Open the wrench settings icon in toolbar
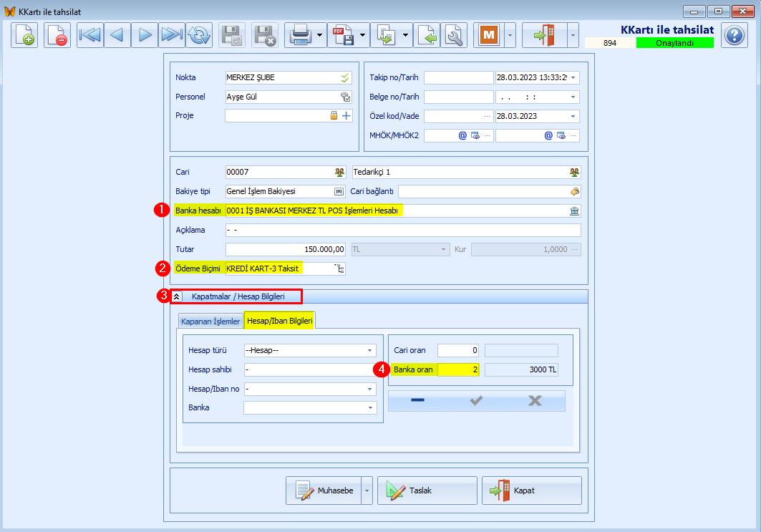The image size is (761, 532). 454,35
